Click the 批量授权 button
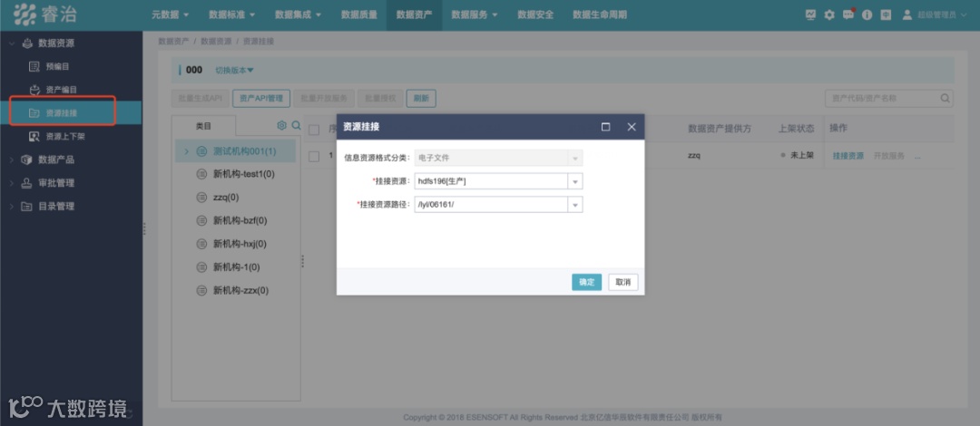Viewport: 980px width, 426px height. (x=380, y=98)
